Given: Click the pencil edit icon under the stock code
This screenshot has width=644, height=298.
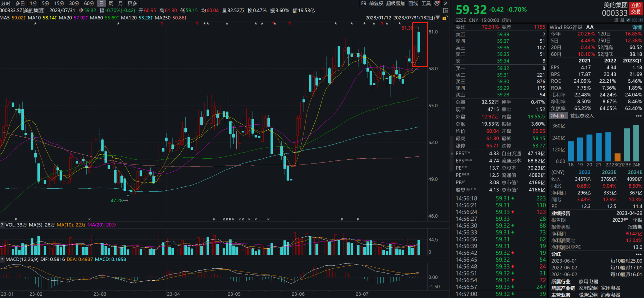Looking at the screenshot, I should (628, 20).
